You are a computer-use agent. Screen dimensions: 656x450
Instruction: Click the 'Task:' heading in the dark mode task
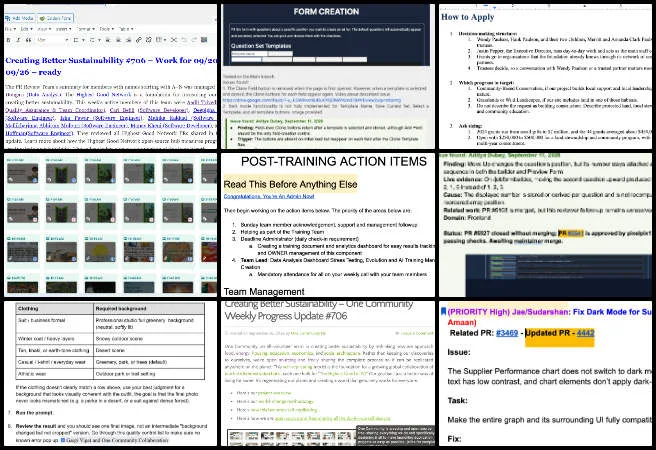[457, 401]
